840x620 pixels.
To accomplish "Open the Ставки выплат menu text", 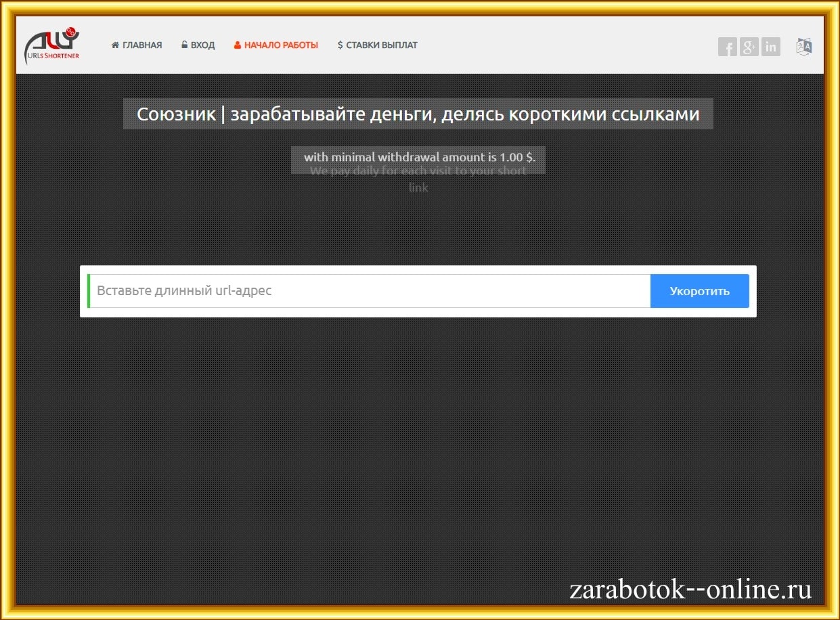I will click(x=382, y=45).
